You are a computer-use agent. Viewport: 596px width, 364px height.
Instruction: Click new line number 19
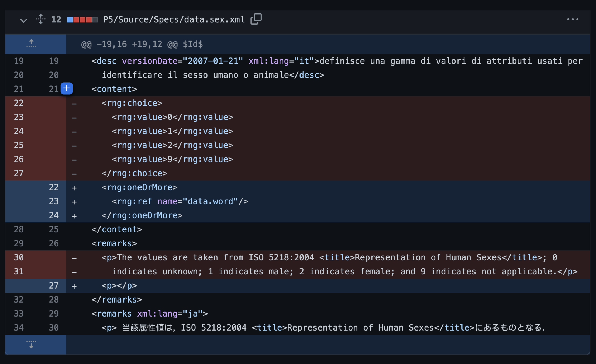point(54,61)
